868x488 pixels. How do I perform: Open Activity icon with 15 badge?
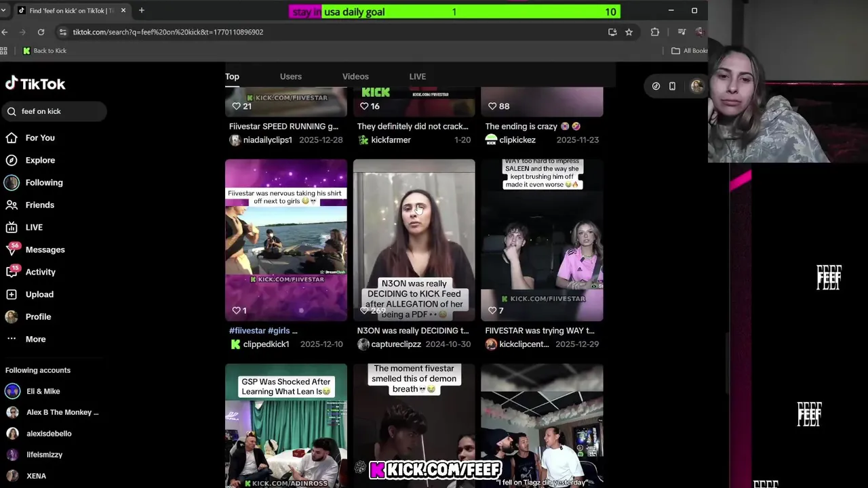pos(12,271)
